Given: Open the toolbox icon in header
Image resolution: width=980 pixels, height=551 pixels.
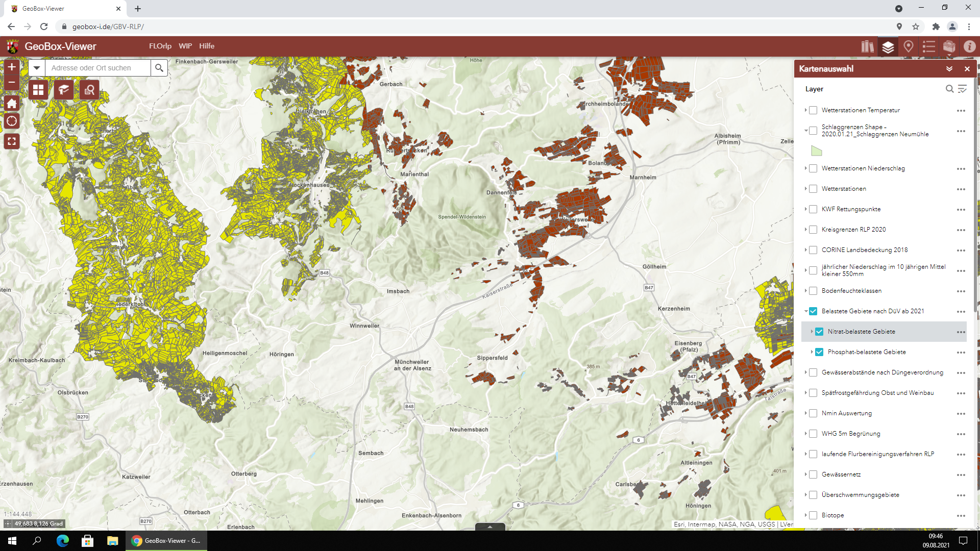Looking at the screenshot, I should (949, 47).
